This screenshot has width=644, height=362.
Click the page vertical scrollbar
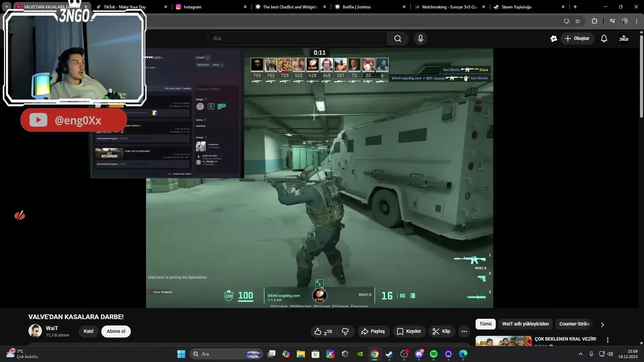tap(641, 75)
